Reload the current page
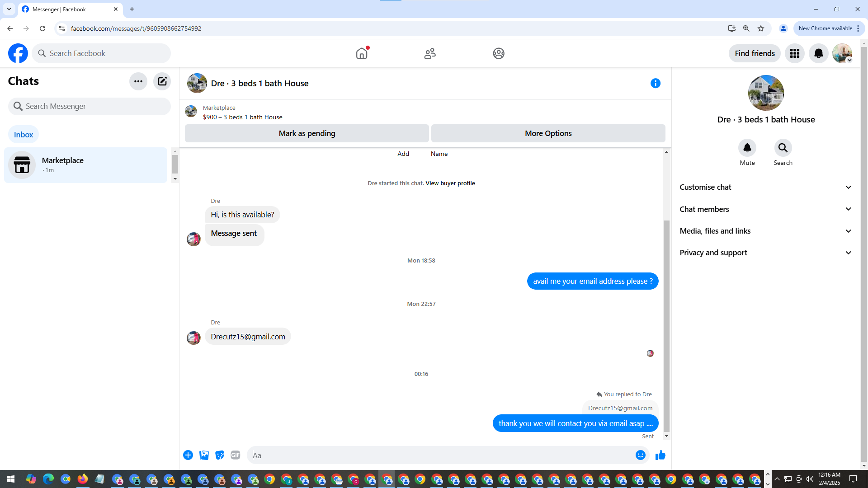Screen dimensions: 868x488 click(x=42, y=28)
